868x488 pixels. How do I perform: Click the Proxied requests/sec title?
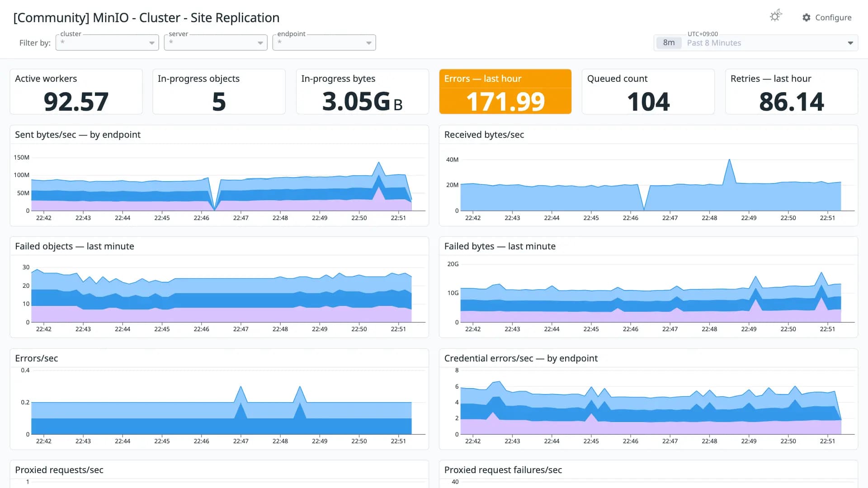(x=59, y=470)
